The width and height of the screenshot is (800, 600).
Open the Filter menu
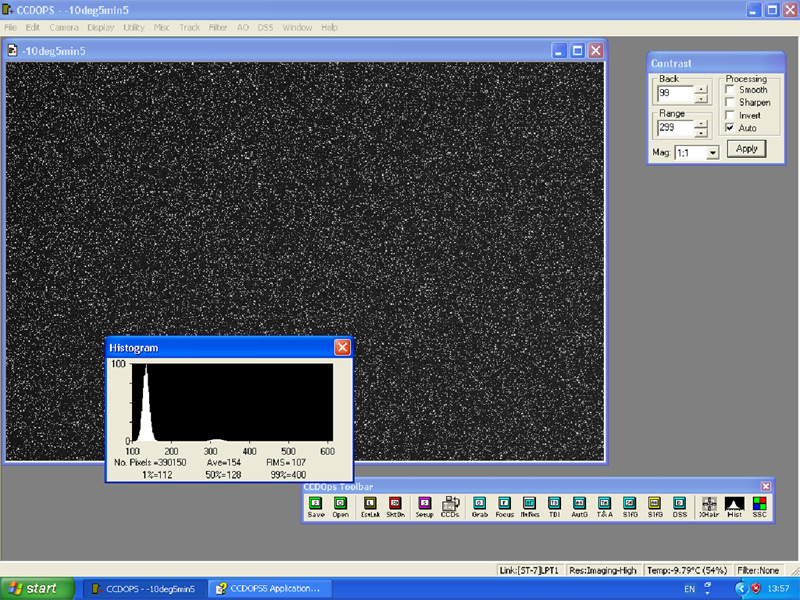[x=217, y=27]
